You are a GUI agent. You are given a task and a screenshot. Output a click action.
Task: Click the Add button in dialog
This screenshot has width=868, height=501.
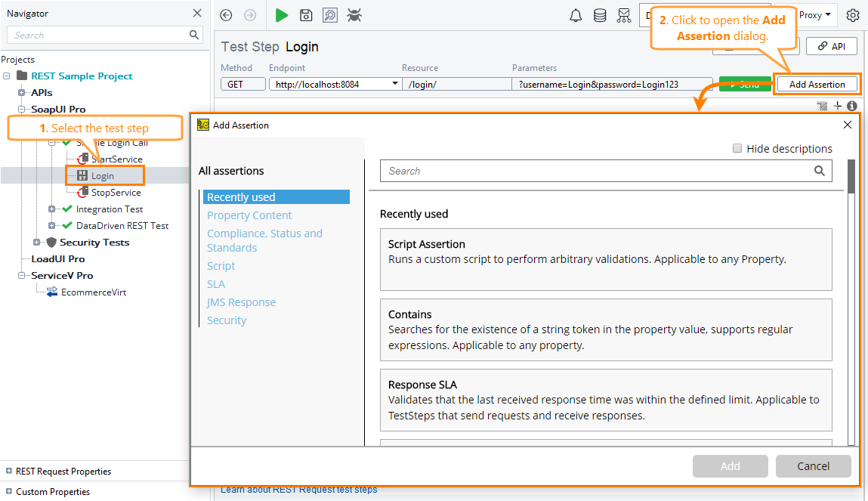pyautogui.click(x=731, y=466)
